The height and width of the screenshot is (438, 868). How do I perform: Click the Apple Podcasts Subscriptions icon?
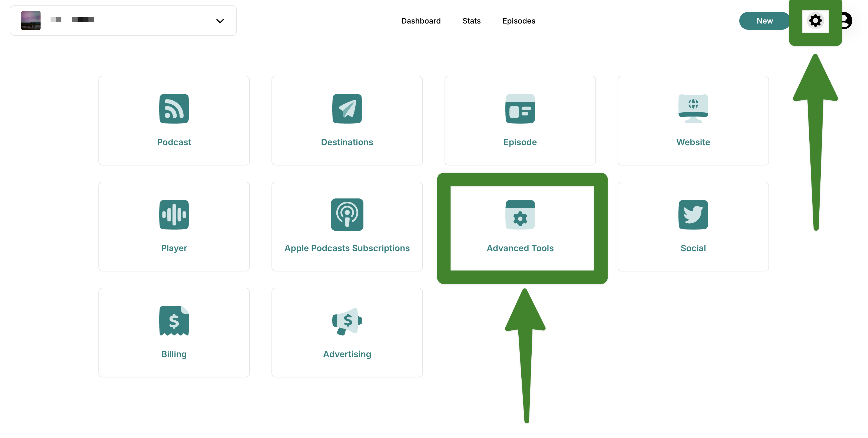pyautogui.click(x=347, y=215)
